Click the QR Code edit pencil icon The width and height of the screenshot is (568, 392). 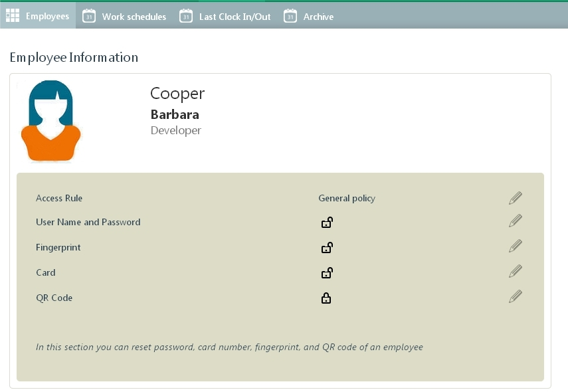click(516, 297)
